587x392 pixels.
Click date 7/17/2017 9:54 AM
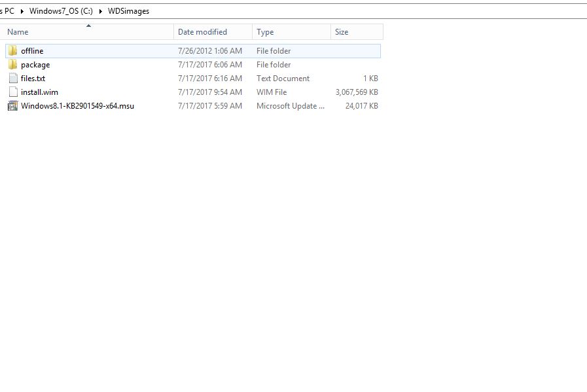210,92
